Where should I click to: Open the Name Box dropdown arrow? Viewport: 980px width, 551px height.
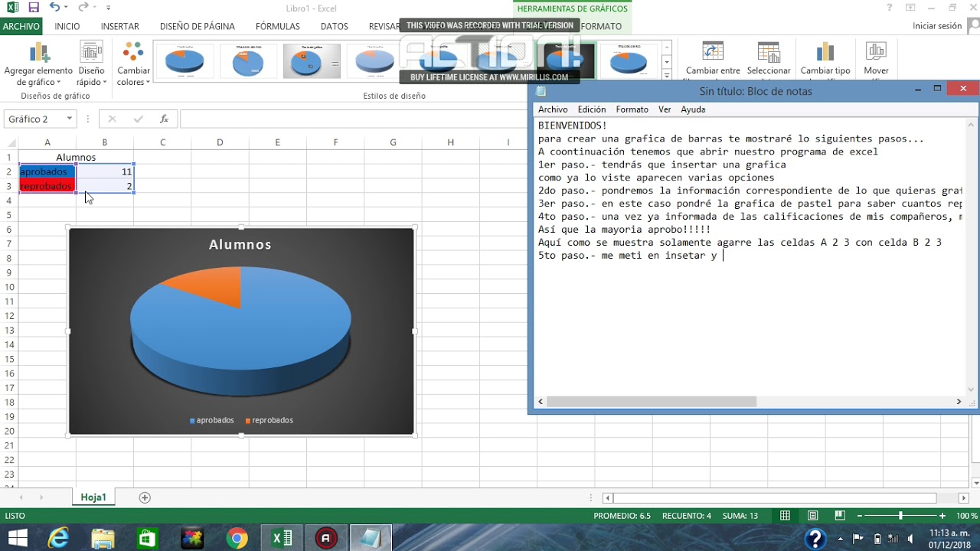pos(70,119)
